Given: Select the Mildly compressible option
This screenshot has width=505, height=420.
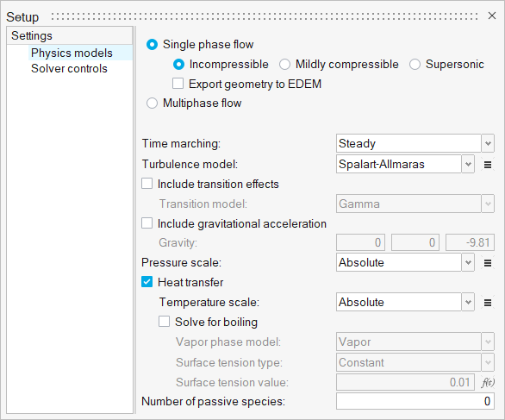Looking at the screenshot, I should tap(284, 65).
